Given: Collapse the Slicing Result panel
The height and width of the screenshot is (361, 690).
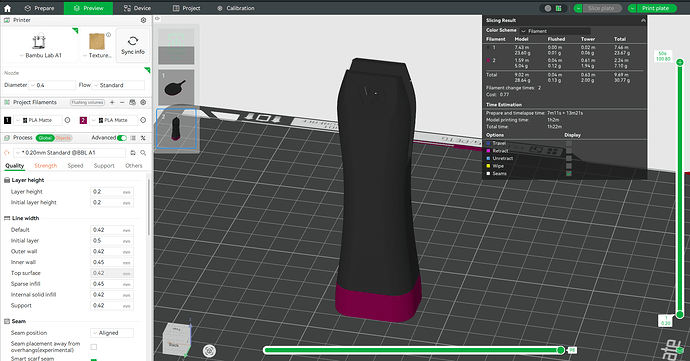Looking at the screenshot, I should point(643,20).
